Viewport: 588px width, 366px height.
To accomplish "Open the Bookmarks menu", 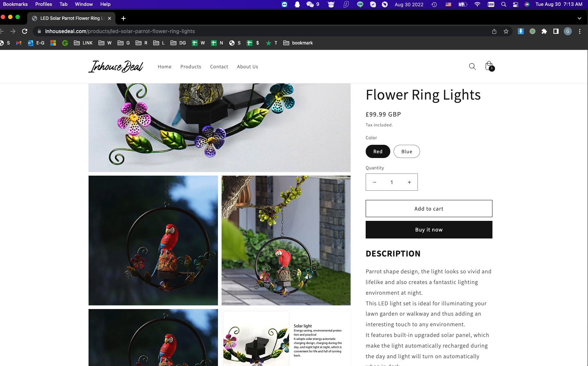I will (15, 4).
